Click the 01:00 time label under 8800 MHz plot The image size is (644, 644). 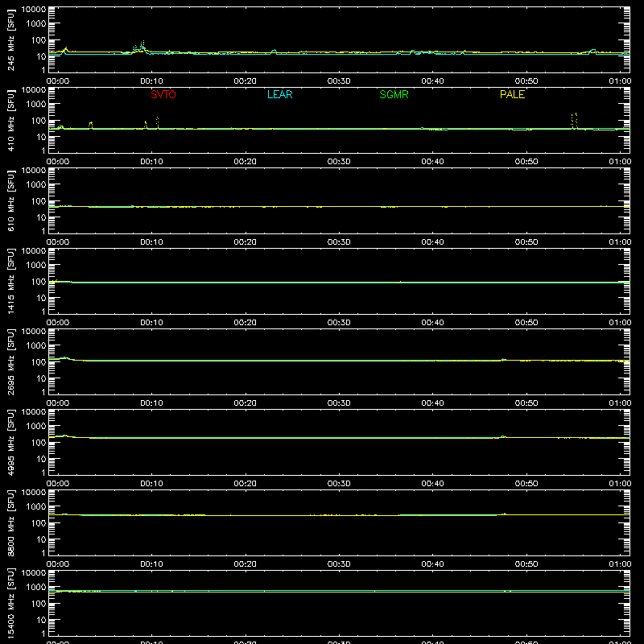click(620, 564)
